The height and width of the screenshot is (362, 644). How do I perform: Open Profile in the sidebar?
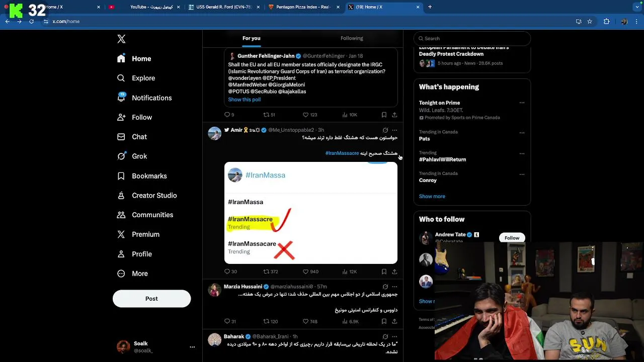(134, 254)
